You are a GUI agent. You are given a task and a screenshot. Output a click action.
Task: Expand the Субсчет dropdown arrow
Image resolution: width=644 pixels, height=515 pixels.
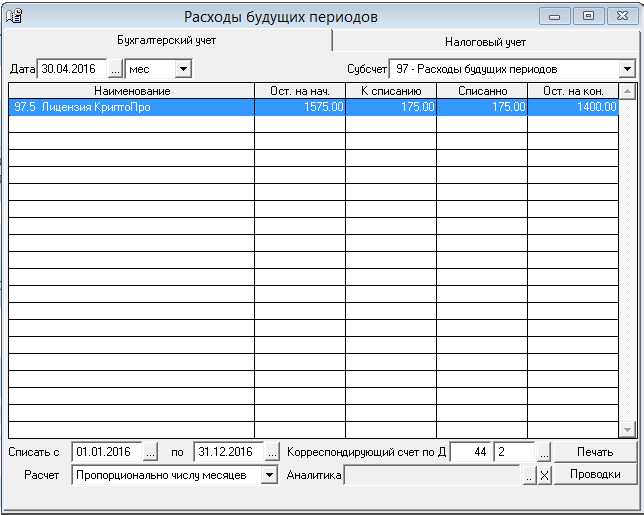tap(627, 69)
